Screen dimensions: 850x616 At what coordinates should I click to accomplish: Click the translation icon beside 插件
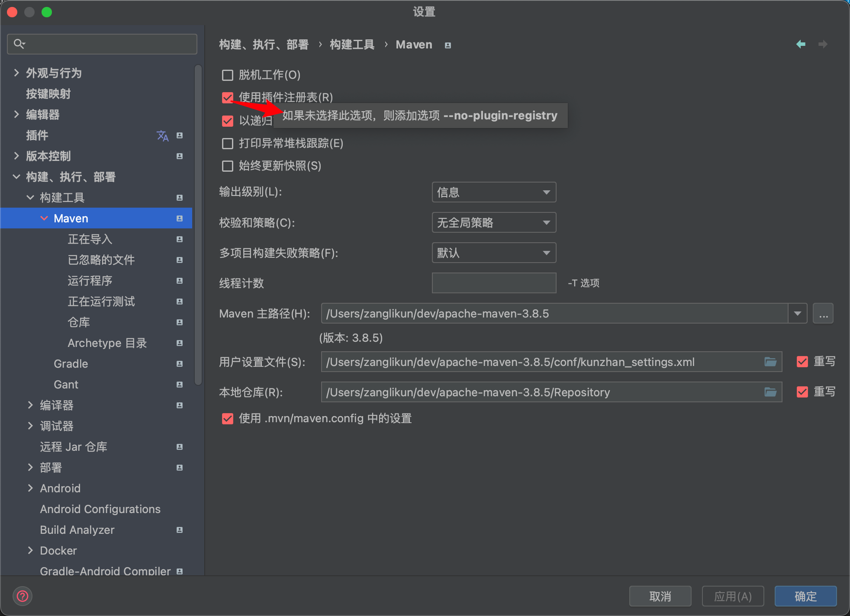tap(162, 136)
